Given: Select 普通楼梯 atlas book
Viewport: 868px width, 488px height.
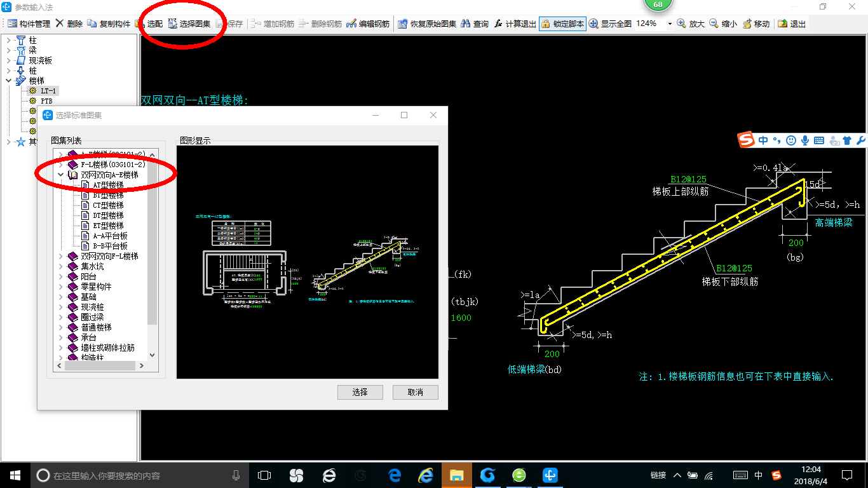Looking at the screenshot, I should (96, 327).
